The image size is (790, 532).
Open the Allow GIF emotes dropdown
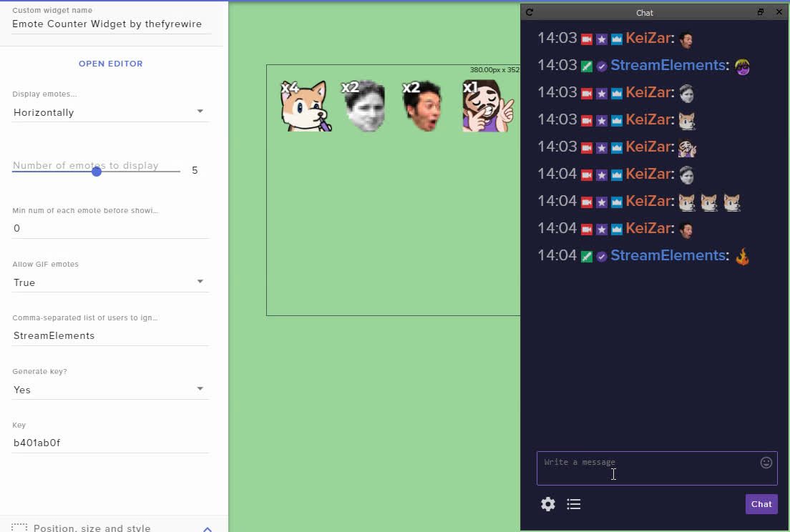pyautogui.click(x=110, y=282)
